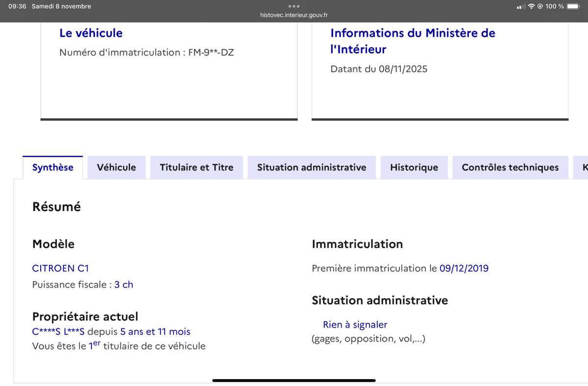Tap the orientation lock status icon
588x386 pixels.
[x=540, y=6]
